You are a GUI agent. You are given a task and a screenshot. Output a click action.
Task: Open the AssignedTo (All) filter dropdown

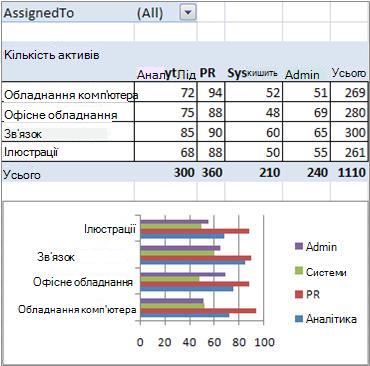(188, 13)
